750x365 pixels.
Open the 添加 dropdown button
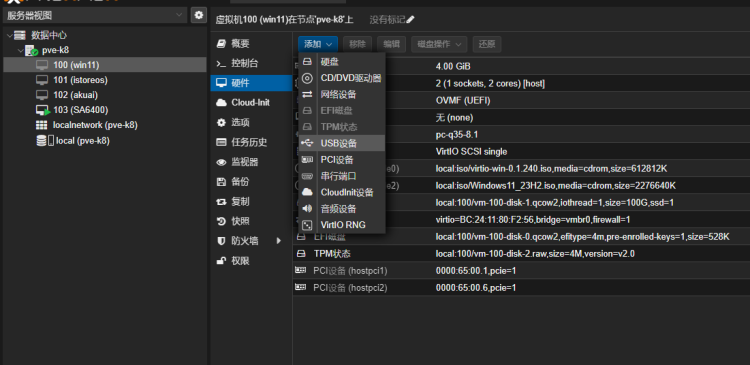click(318, 44)
